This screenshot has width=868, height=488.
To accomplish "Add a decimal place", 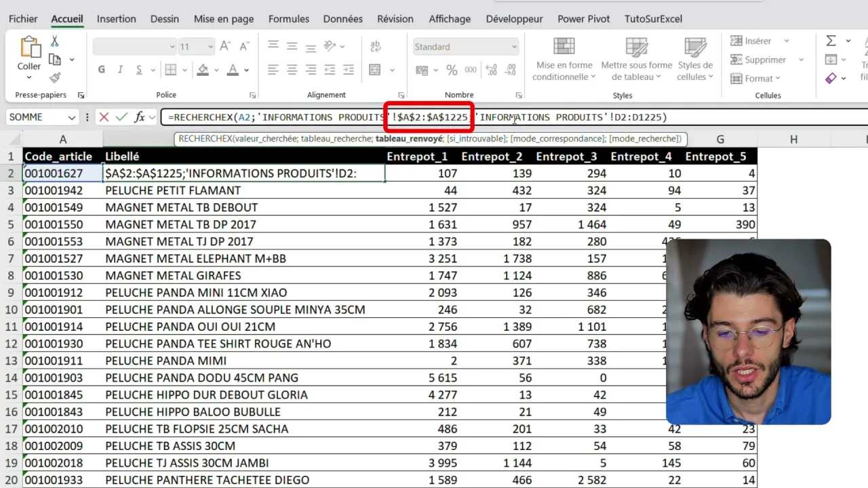I will (x=492, y=70).
